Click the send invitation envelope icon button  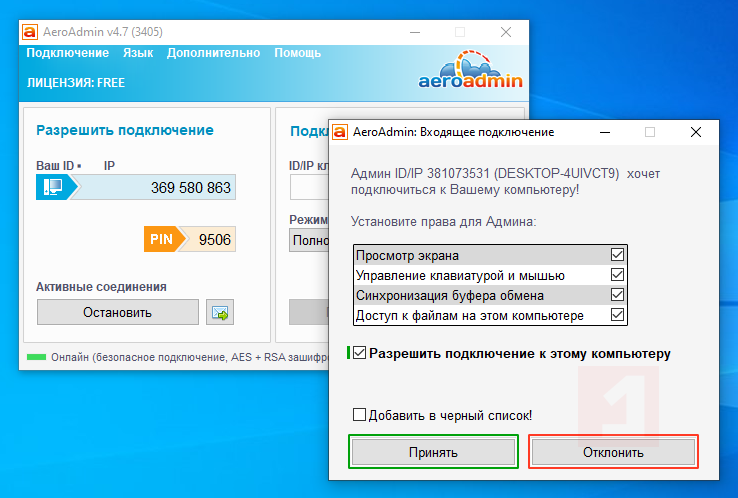(x=220, y=312)
